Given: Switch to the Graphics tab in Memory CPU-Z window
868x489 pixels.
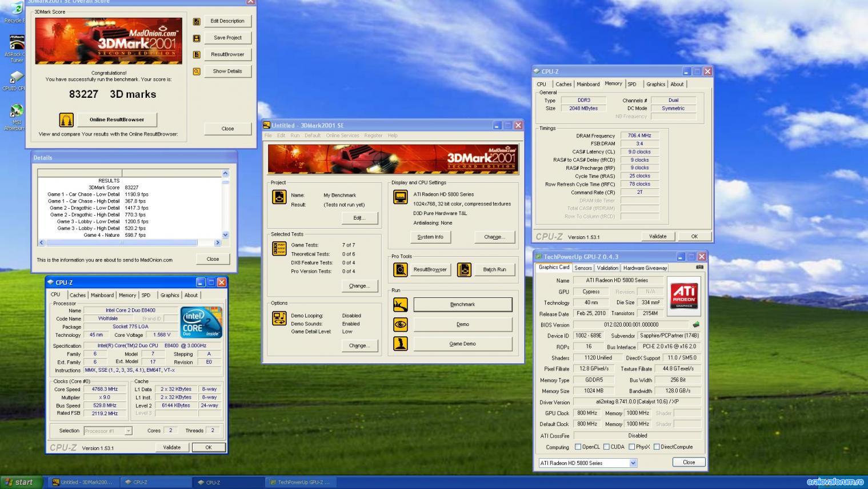Looking at the screenshot, I should 655,84.
